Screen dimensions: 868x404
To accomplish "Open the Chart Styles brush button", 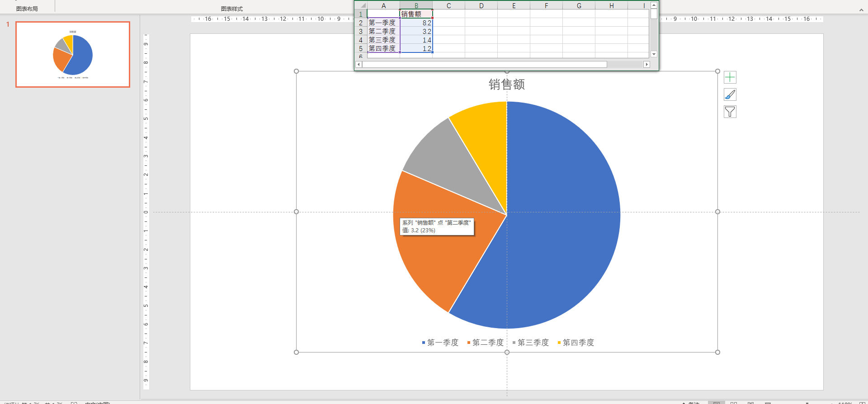I will [x=730, y=94].
